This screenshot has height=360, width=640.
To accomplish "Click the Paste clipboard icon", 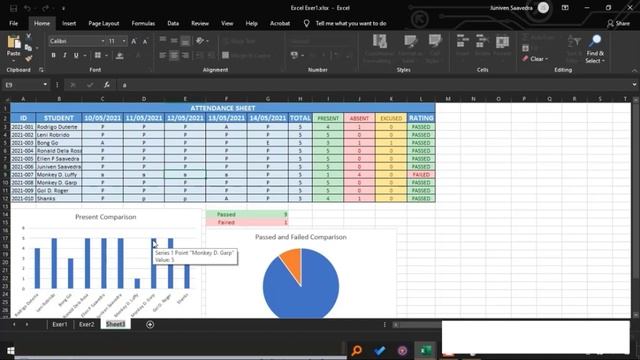I will [x=13, y=42].
